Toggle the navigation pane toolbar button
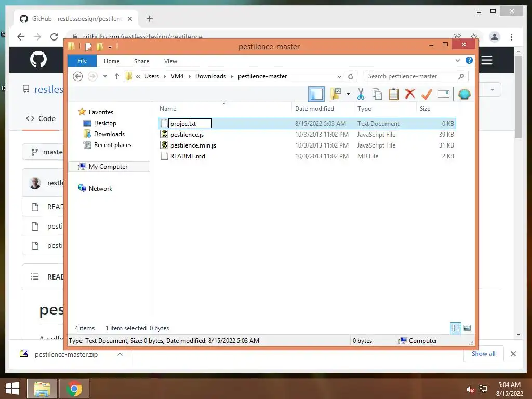The height and width of the screenshot is (399, 532). coord(316,94)
